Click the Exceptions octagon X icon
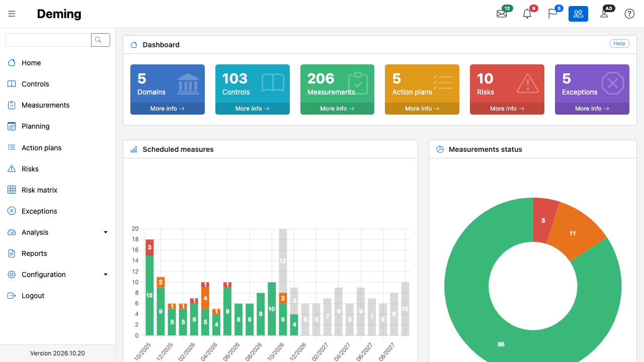644x362 pixels. point(613,83)
